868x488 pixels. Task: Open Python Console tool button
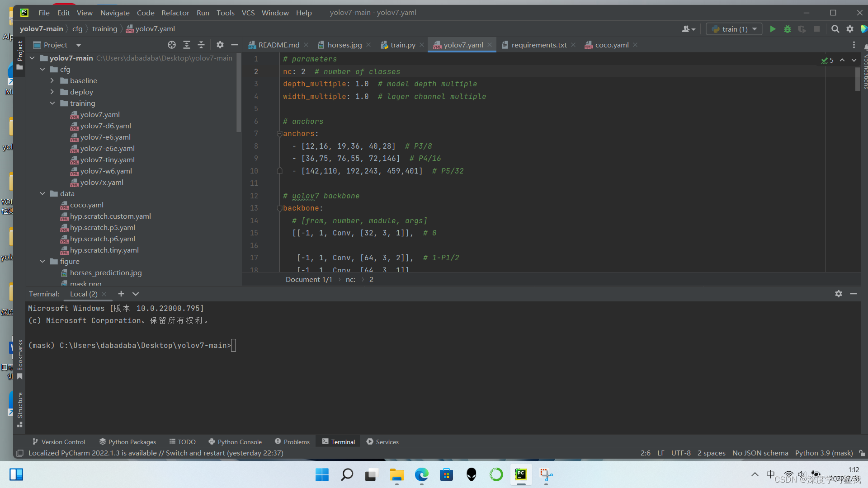235,441
